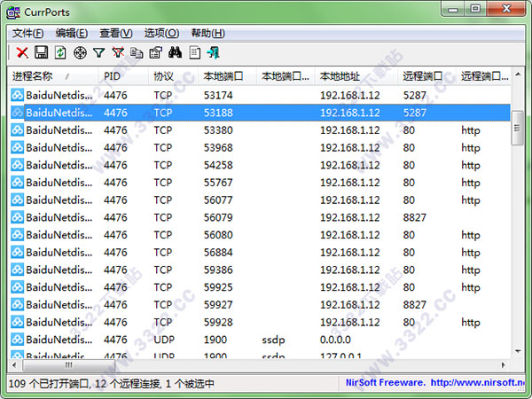
Task: Click the ssdp cell in the 0.0.0.0 row
Action: point(273,340)
